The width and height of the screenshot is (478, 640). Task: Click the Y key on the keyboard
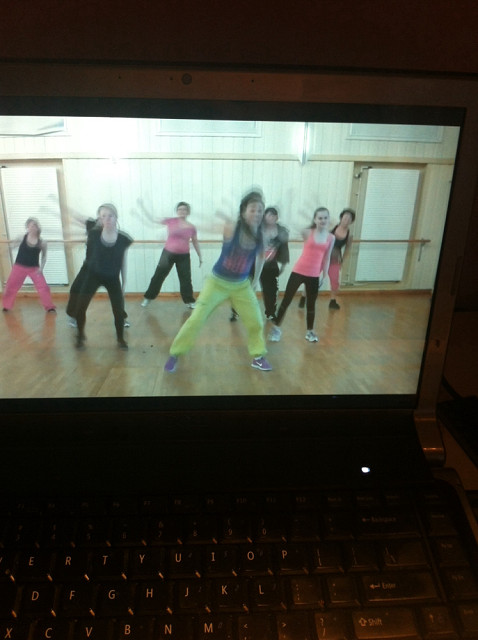tap(142, 558)
